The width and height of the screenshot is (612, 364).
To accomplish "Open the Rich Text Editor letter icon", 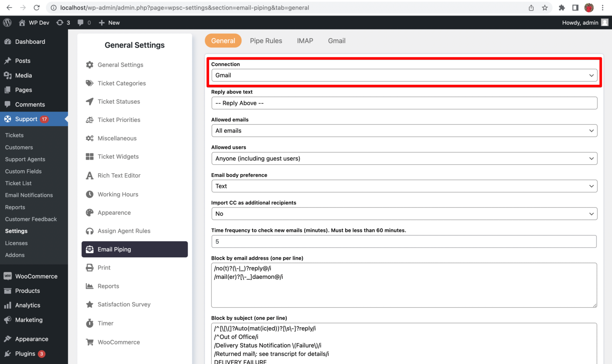I will [89, 175].
